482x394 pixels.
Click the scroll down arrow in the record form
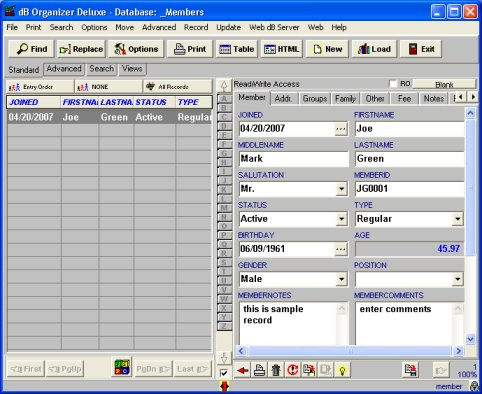(x=470, y=339)
